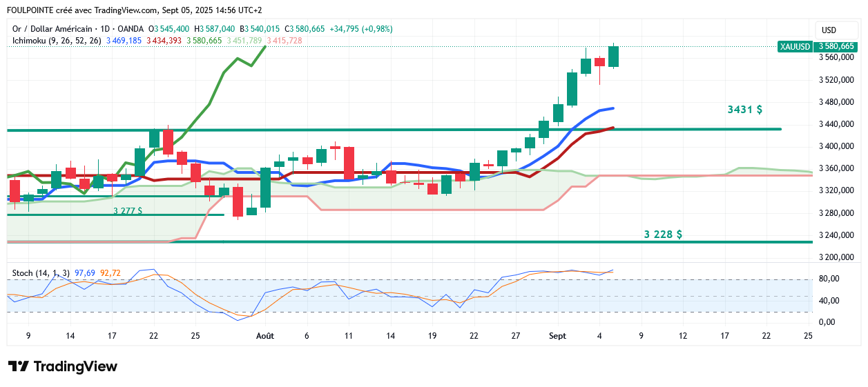Click the 3 400,000 price axis label

click(836, 147)
